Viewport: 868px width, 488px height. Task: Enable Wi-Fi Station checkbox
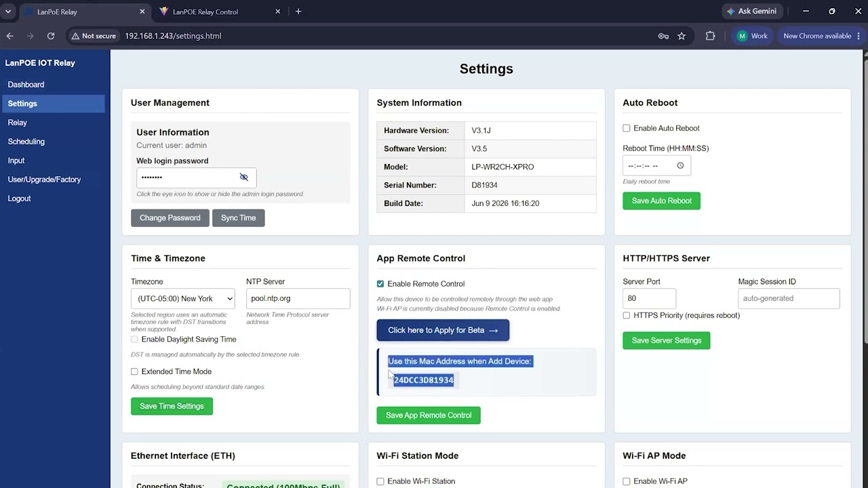point(380,481)
